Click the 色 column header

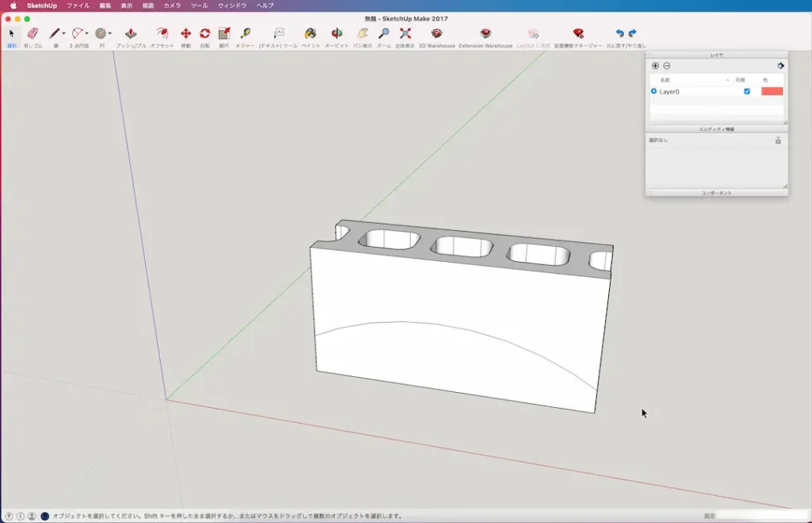pos(765,80)
